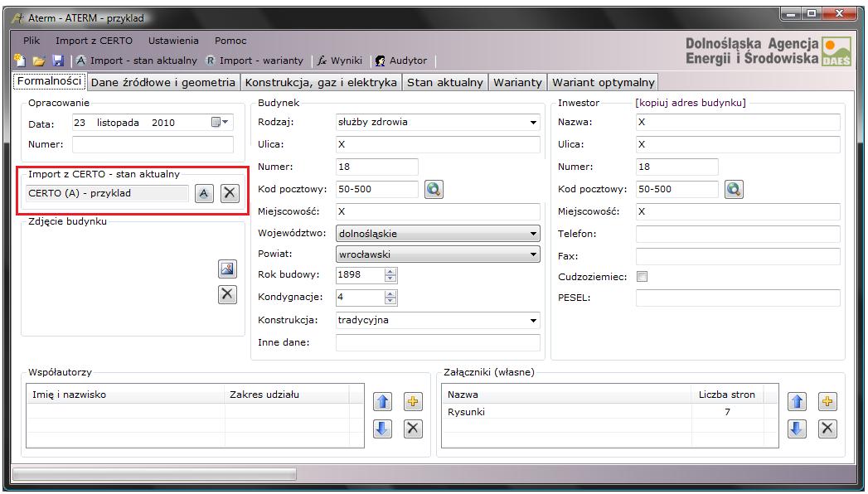Click the kopiuj adres budynku link
Viewport: 868px width, 494px height.
point(691,102)
